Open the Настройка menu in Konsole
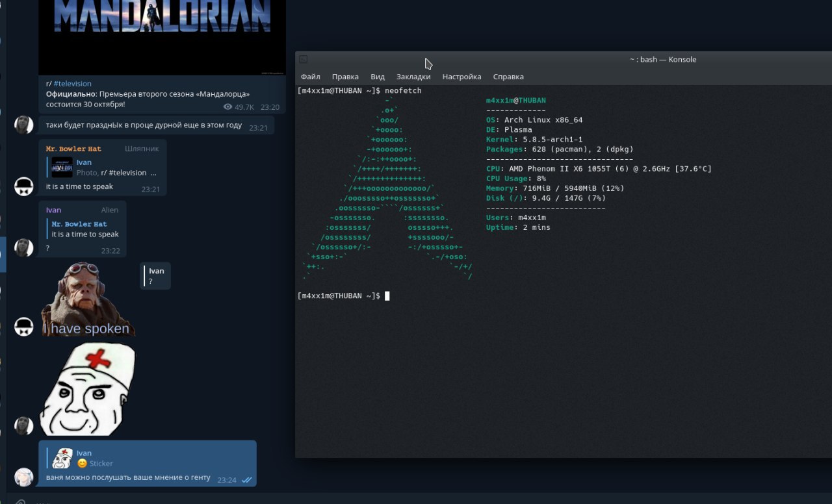The height and width of the screenshot is (504, 832). [461, 77]
